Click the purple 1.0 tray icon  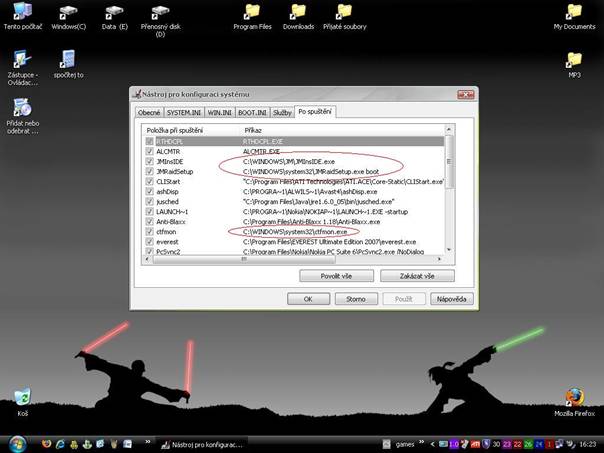[454, 445]
